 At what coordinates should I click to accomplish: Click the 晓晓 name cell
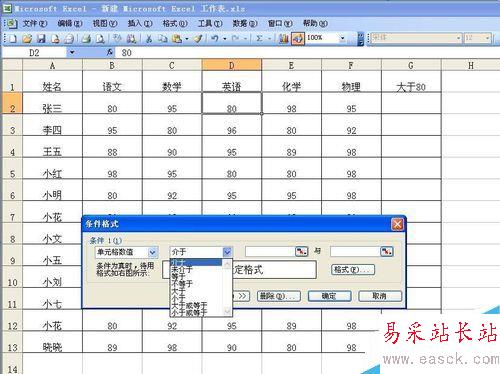pos(52,342)
